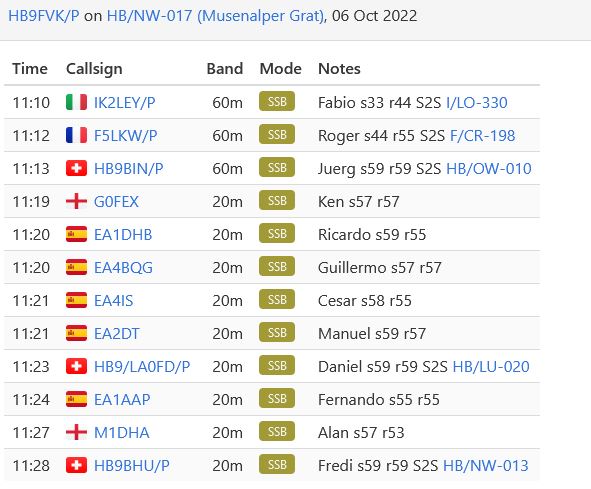Open callsign EA2DT profile
This screenshot has height=489, width=591.
click(116, 334)
